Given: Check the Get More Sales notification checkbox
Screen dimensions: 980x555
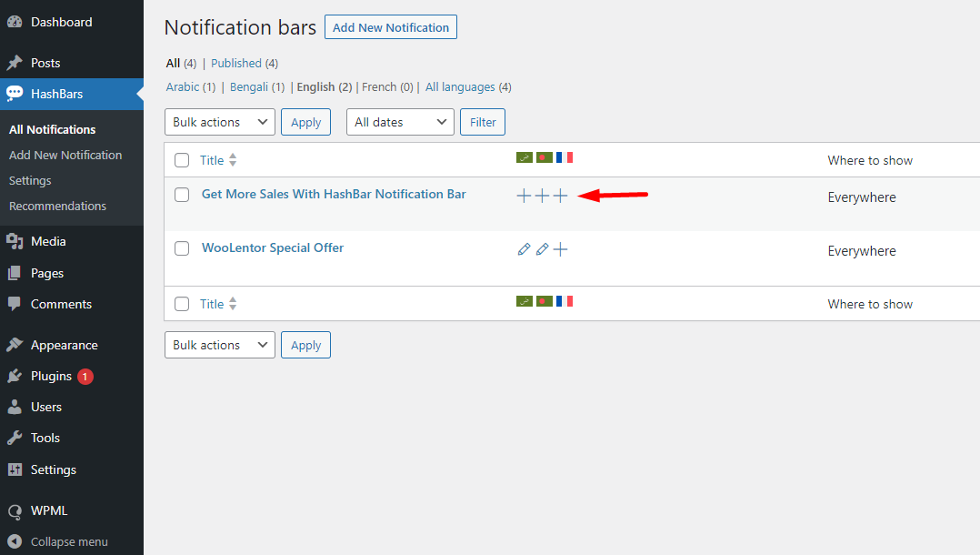Looking at the screenshot, I should (x=182, y=195).
